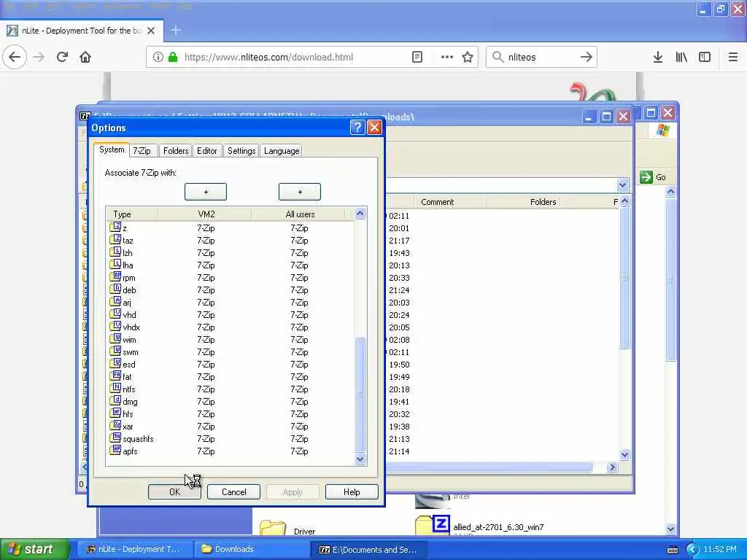The height and width of the screenshot is (560, 747).
Task: Click the wim file type icon
Action: [115, 338]
